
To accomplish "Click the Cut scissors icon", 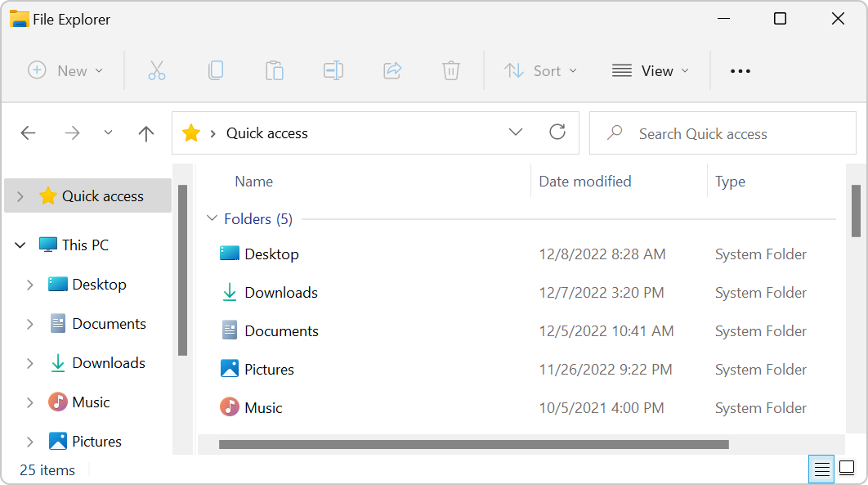I will 157,71.
